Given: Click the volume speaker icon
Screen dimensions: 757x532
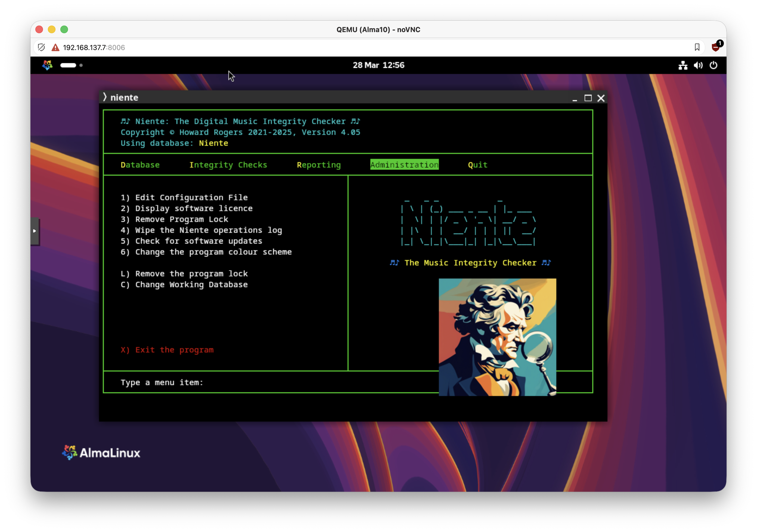Looking at the screenshot, I should pos(698,65).
